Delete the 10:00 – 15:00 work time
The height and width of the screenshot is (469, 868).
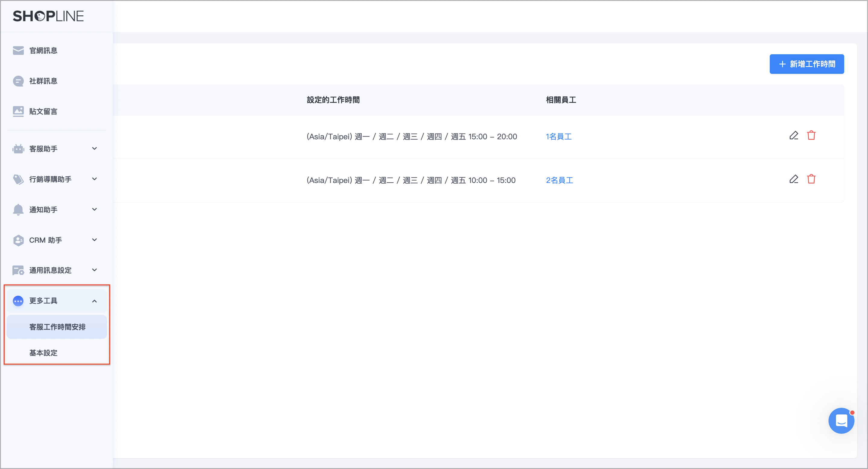coord(811,179)
